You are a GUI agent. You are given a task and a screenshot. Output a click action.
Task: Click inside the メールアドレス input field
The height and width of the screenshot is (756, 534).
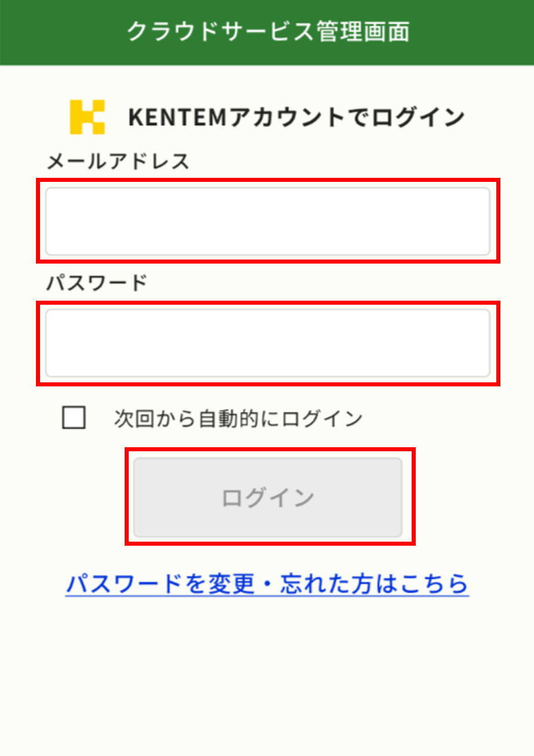point(267,221)
